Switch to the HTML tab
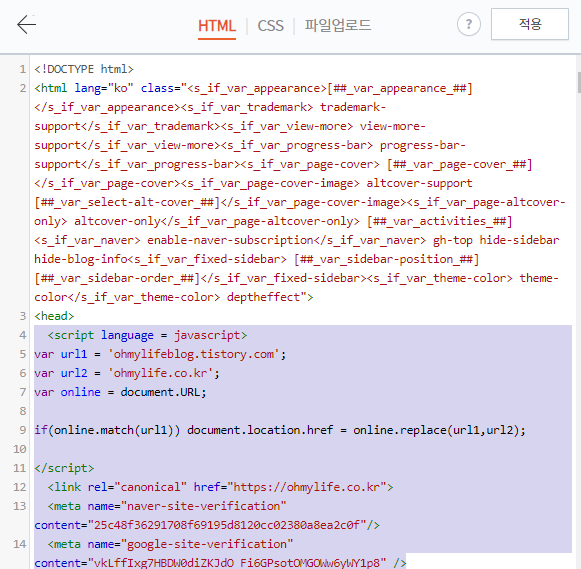581x569 pixels. (x=217, y=26)
